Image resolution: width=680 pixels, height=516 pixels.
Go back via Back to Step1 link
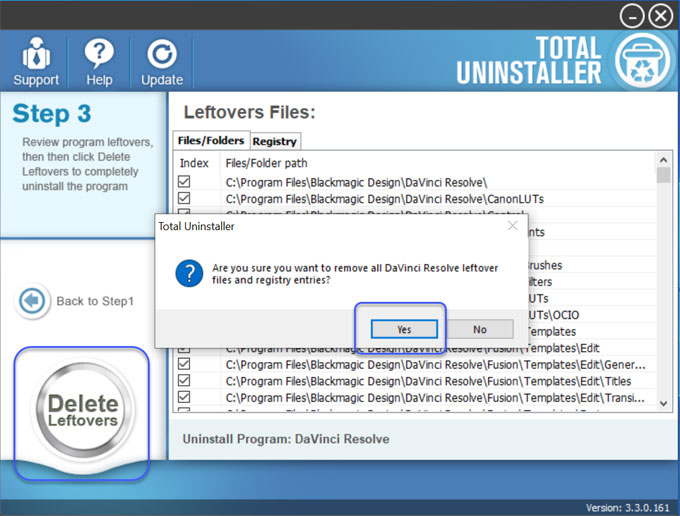95,301
